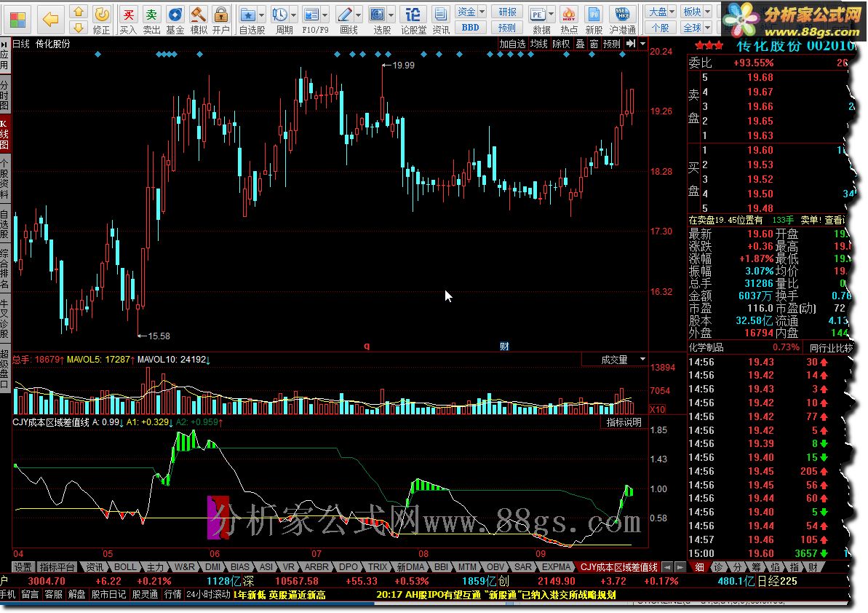Click the 开户 open account lock icon
The image size is (868, 613).
(221, 20)
